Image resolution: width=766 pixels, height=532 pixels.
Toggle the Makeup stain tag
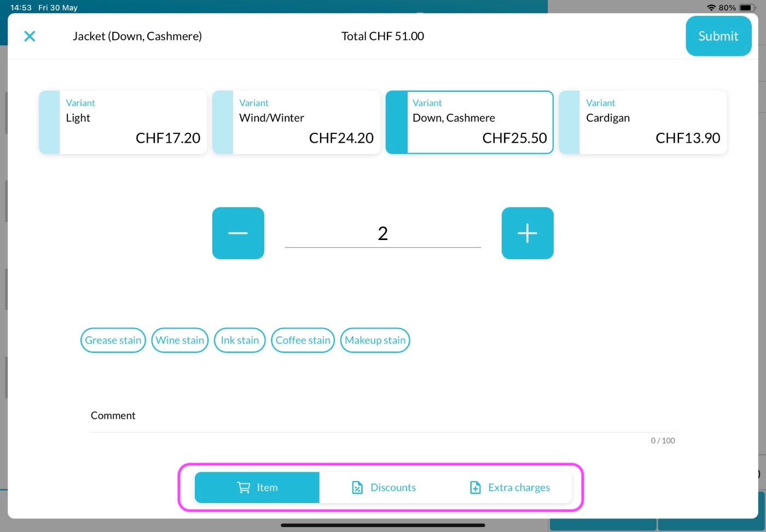[x=375, y=340]
